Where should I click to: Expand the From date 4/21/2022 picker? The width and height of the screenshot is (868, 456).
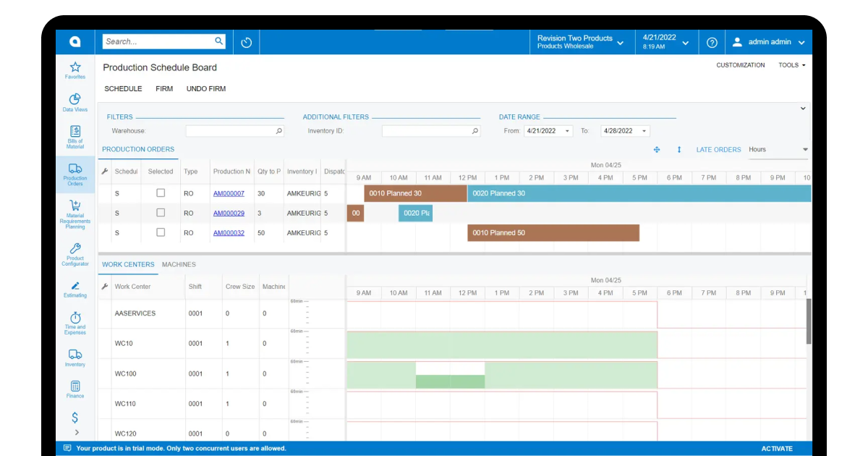pos(567,131)
